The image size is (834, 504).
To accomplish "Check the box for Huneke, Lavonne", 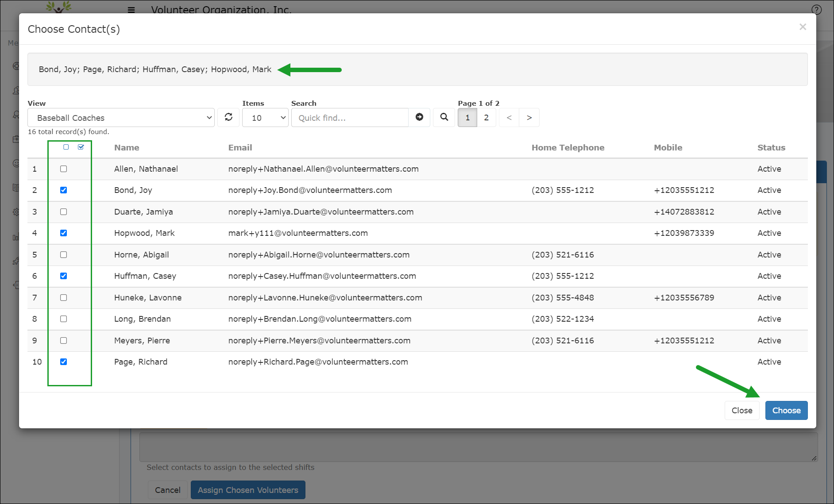I will 64,298.
